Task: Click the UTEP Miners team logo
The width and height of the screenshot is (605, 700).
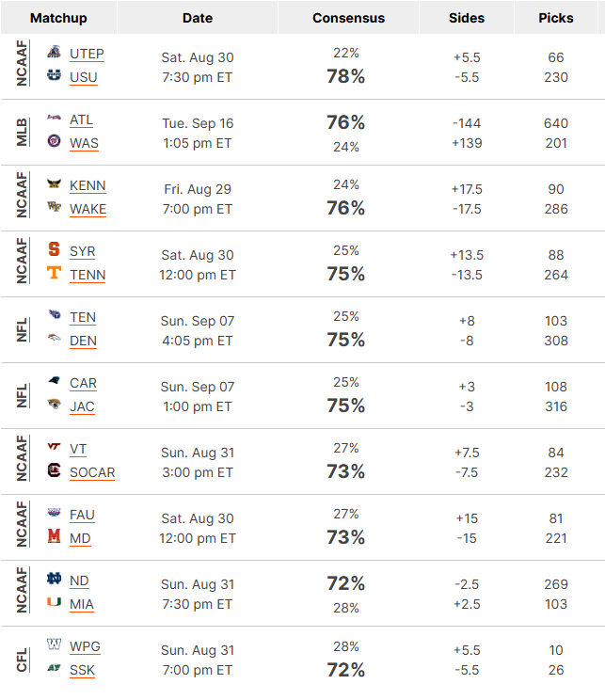Action: coord(54,52)
